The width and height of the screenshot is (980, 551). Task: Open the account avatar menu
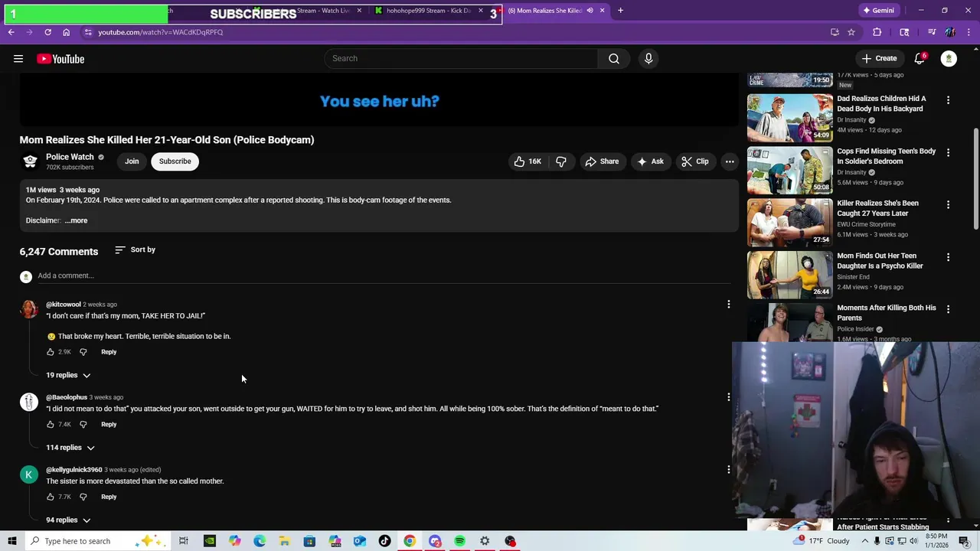(949, 59)
